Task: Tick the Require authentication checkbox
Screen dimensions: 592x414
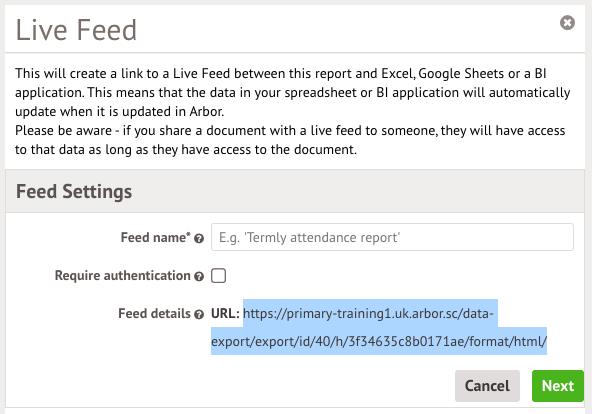Action: point(219,275)
